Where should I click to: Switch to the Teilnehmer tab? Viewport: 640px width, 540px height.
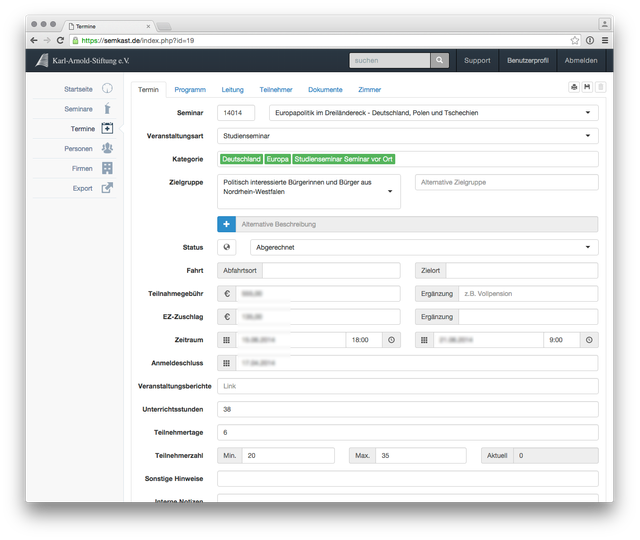(276, 90)
